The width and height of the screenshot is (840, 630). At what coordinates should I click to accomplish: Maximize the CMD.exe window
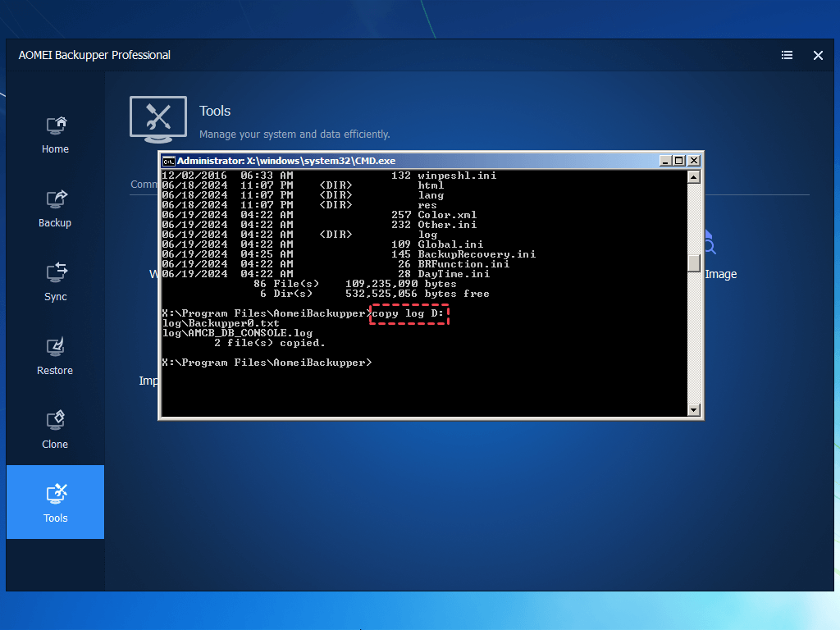[679, 161]
